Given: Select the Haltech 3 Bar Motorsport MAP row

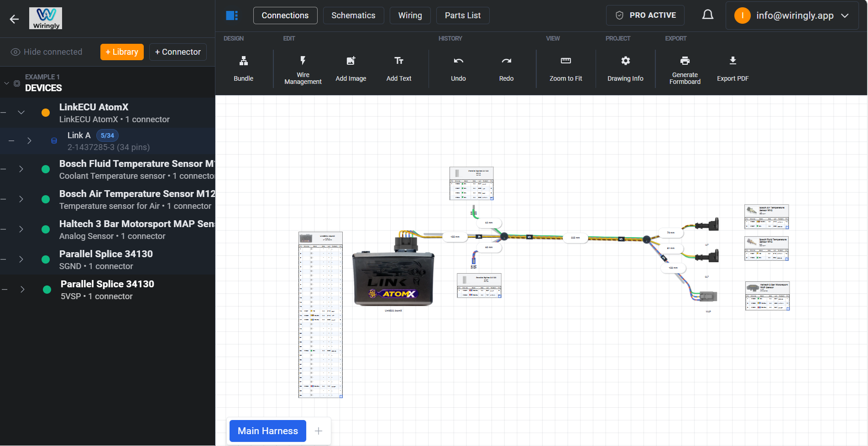Looking at the screenshot, I should pos(108,229).
